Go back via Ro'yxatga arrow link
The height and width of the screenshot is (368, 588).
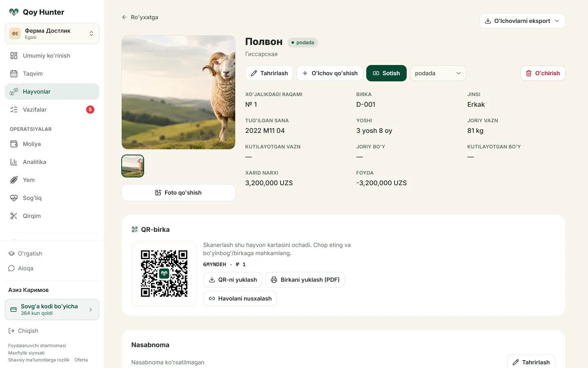[140, 17]
